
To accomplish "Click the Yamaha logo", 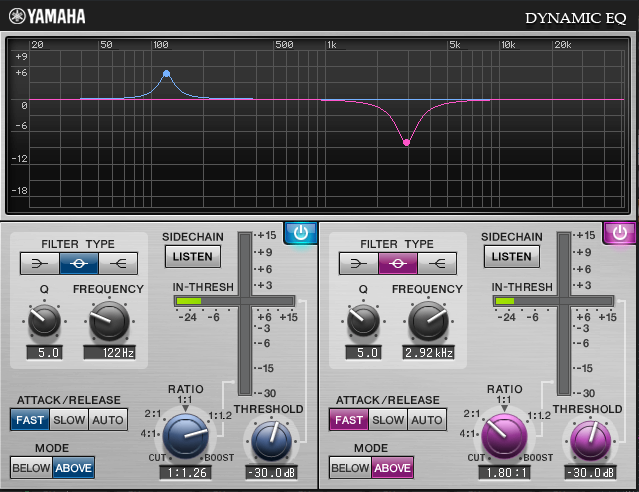I will pos(47,16).
